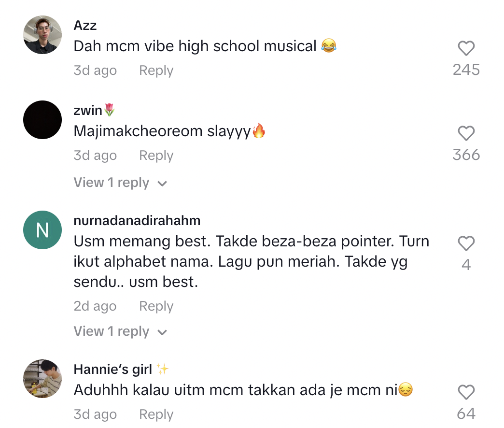Screen dimensions: 504x428
Task: Open Hannie's girl username link
Action: [x=113, y=370]
